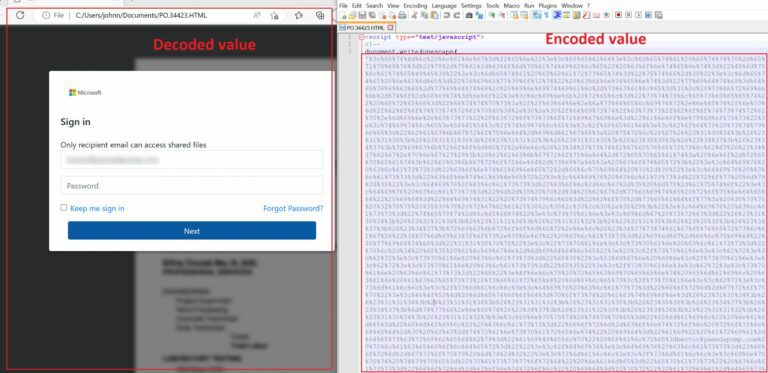Close the PO.34423.HTML tab in Notepad++
768x373 pixels.
390,28
